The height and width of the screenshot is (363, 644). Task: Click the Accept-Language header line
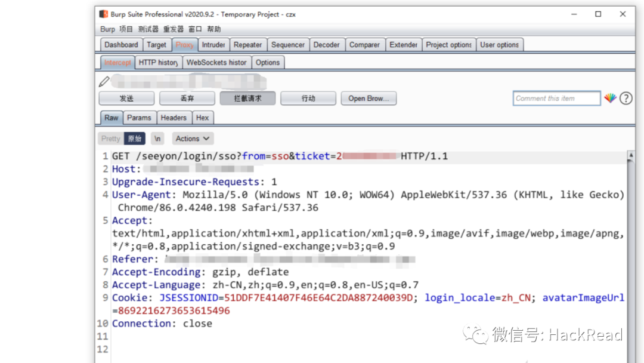tap(265, 284)
